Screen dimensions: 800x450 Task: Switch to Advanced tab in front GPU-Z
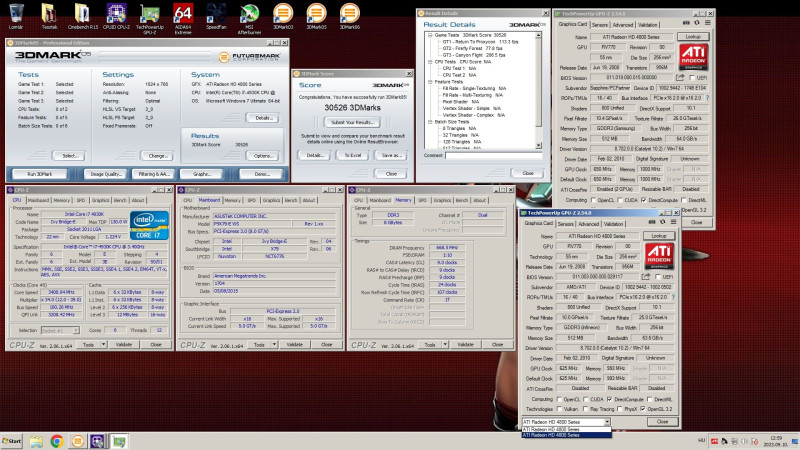(x=588, y=224)
